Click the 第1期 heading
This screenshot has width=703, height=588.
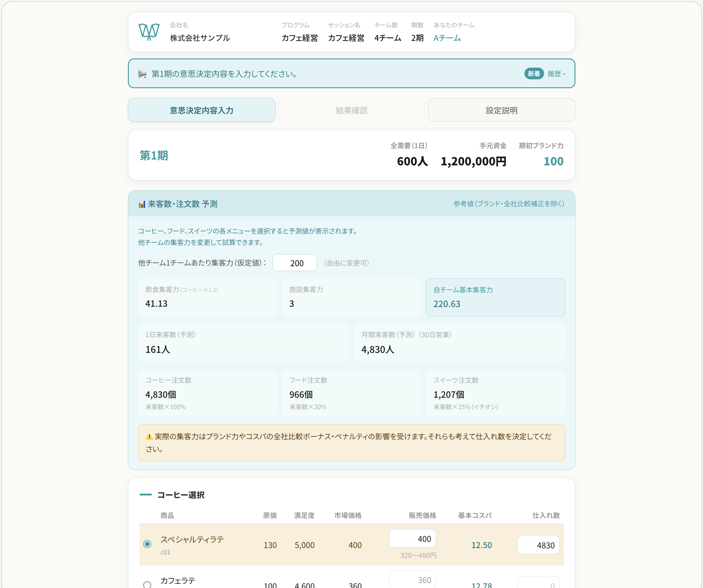pos(154,156)
